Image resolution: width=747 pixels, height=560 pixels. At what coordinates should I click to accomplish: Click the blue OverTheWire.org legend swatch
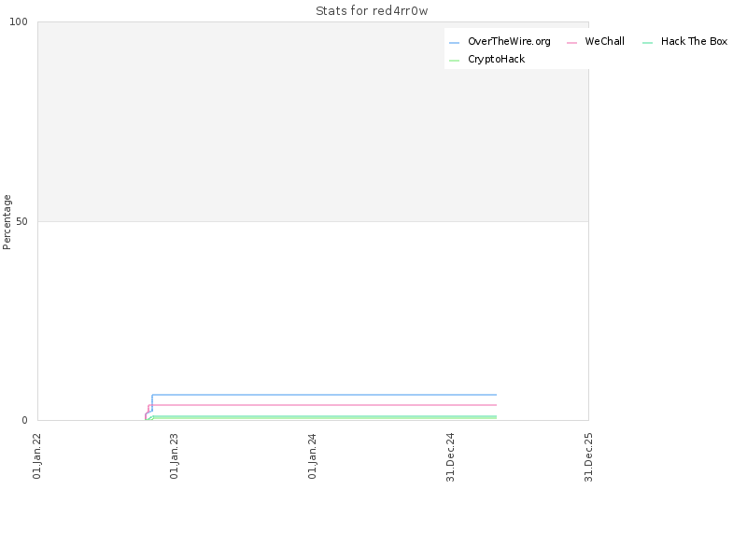(455, 43)
